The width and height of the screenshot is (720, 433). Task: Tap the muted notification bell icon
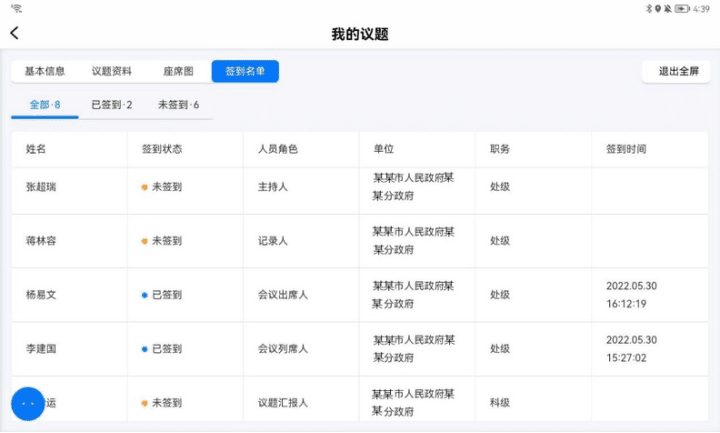click(x=667, y=9)
